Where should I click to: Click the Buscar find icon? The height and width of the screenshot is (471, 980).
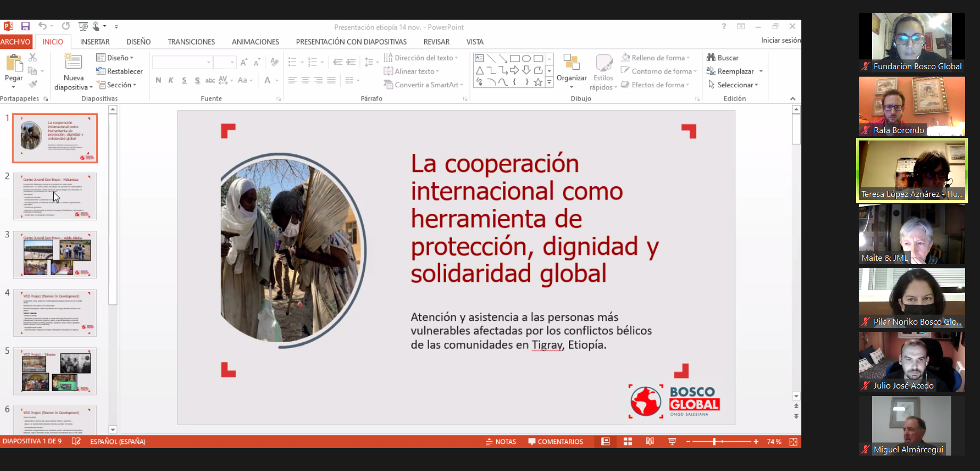point(711,57)
